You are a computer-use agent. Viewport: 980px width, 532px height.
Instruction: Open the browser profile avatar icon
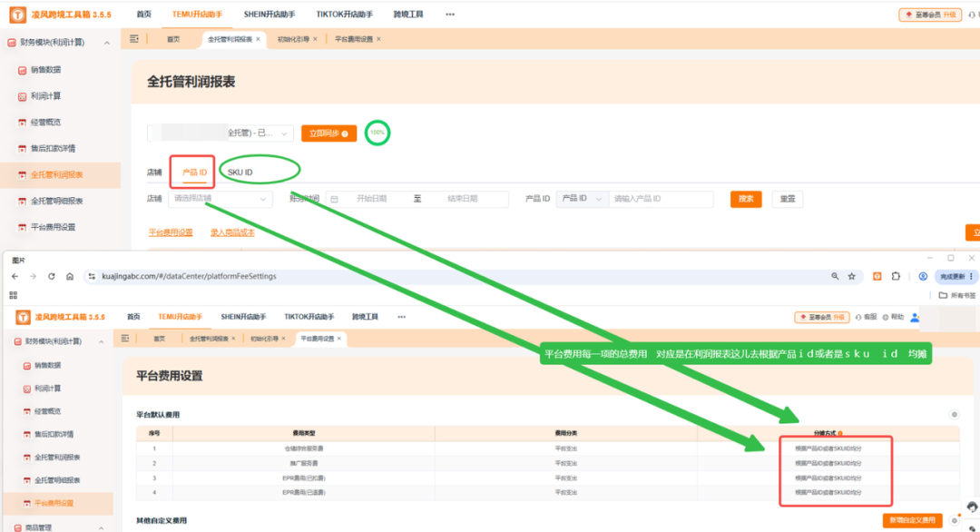tap(923, 276)
